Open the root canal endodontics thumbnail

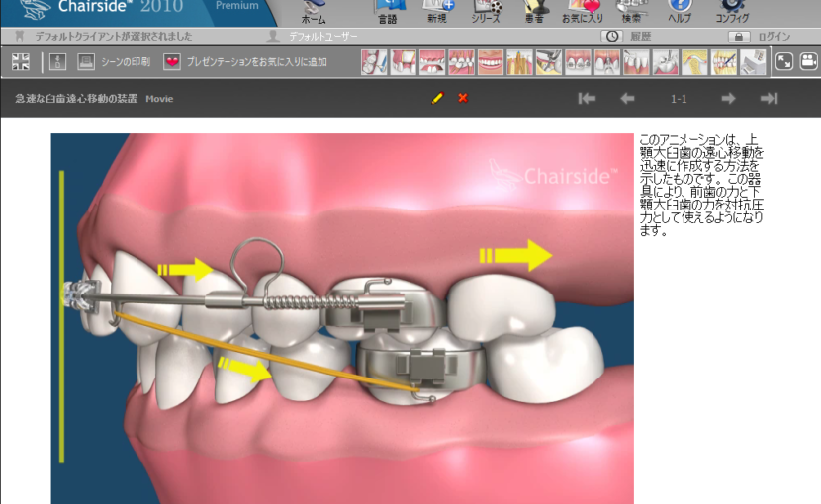click(519, 62)
